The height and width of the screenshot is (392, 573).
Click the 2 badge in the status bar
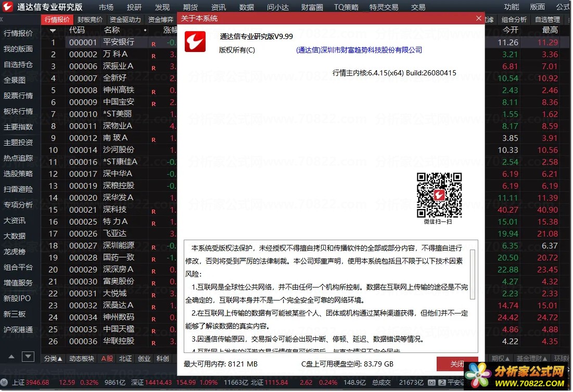[x=442, y=383]
